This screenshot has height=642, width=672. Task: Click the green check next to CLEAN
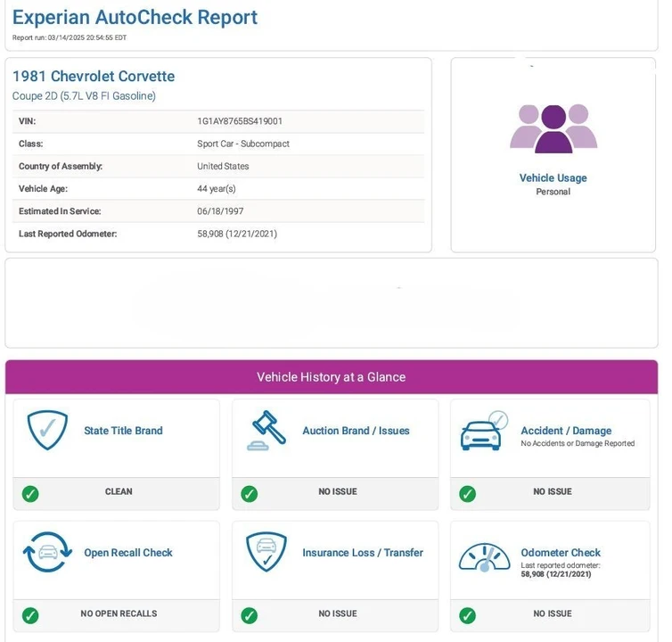(x=30, y=494)
